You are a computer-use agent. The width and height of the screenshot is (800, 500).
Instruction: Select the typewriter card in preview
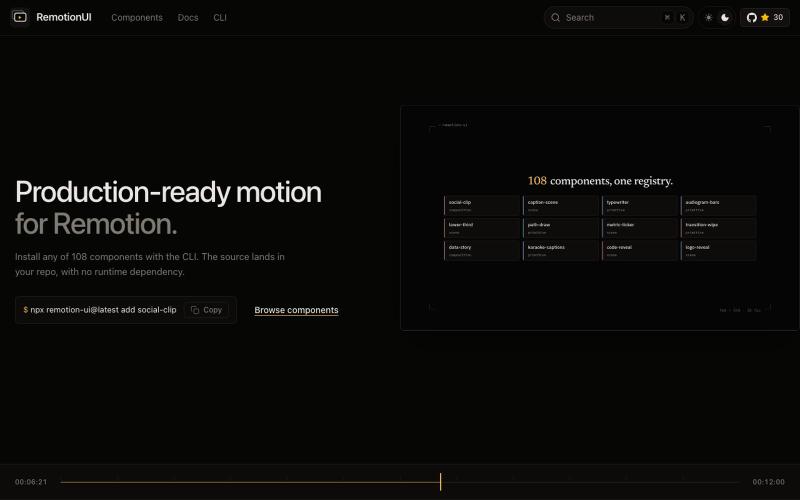click(x=640, y=206)
